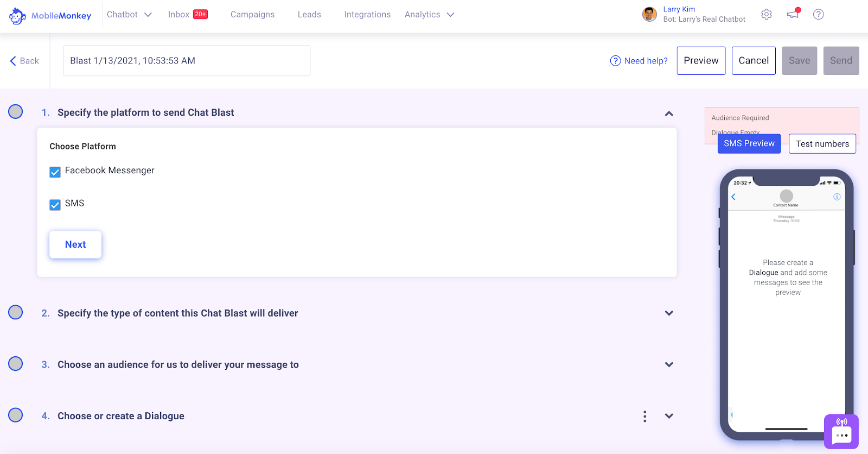
Task: Expand the content type section
Action: point(669,313)
